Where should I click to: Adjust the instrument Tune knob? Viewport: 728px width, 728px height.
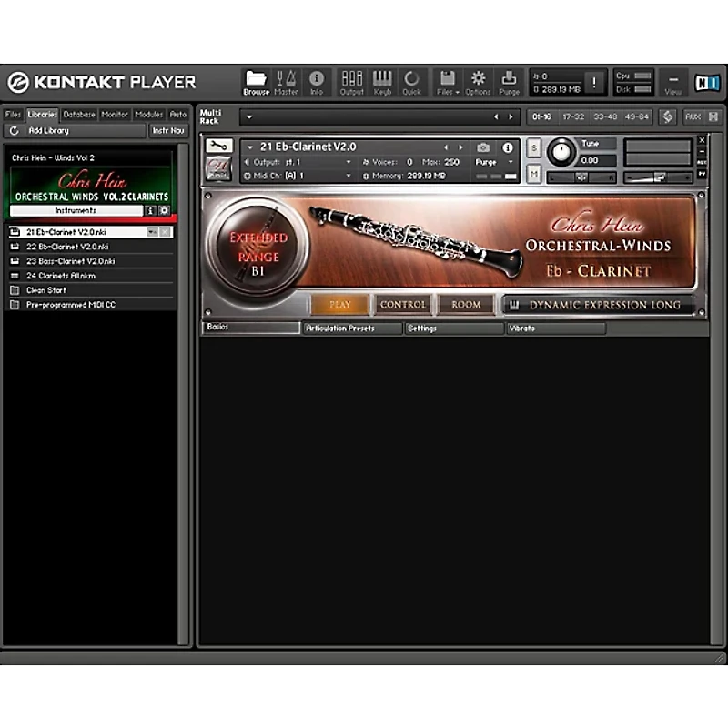click(x=561, y=152)
